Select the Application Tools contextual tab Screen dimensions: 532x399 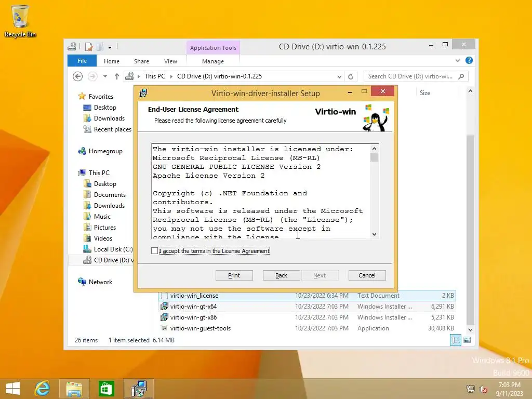click(213, 47)
